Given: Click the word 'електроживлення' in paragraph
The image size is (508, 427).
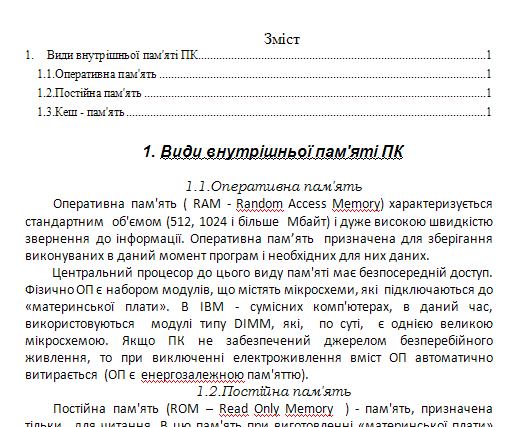Looking at the screenshot, I should pos(287,358).
